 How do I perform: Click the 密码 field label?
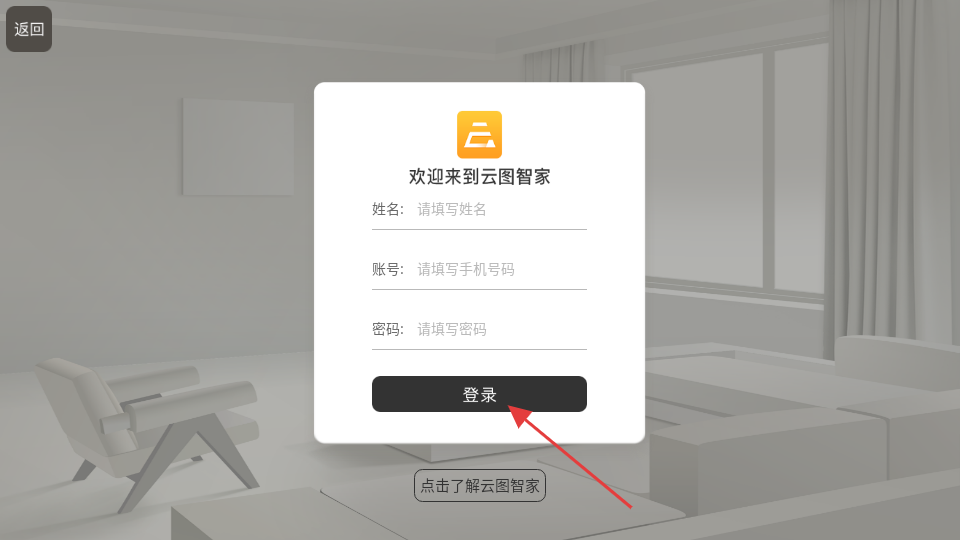click(388, 329)
